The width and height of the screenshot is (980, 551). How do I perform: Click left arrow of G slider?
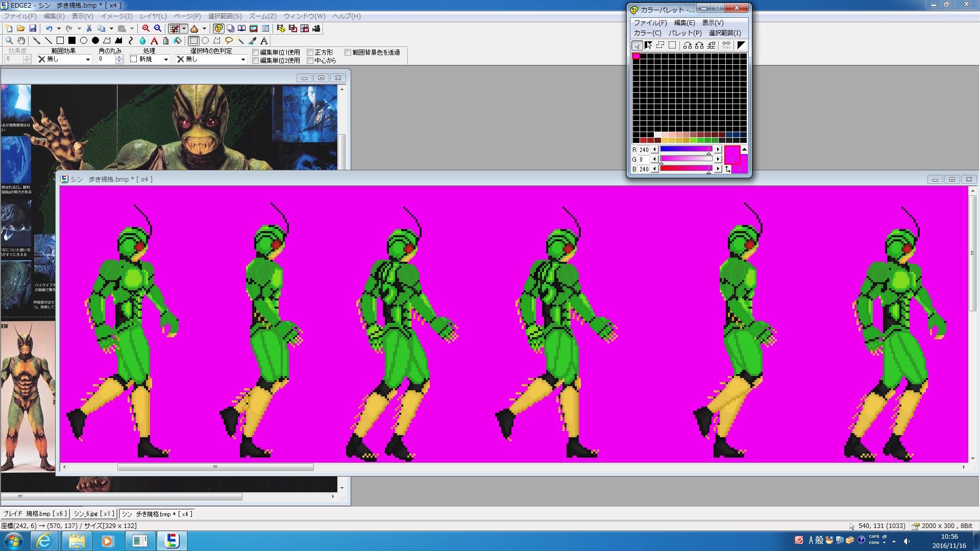tap(654, 159)
